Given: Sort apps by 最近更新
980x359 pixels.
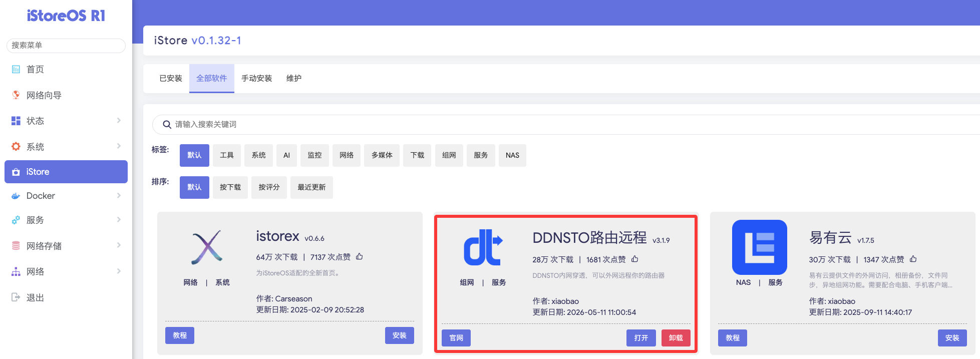Looking at the screenshot, I should click(x=311, y=187).
